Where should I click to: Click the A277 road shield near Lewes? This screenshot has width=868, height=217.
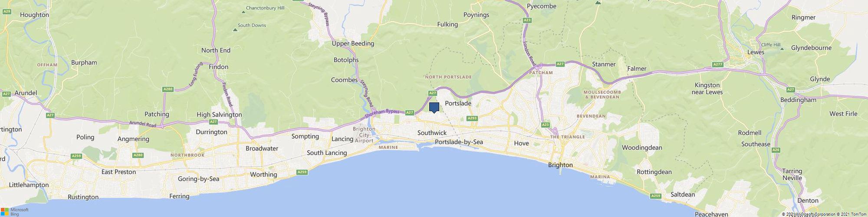[718, 65]
